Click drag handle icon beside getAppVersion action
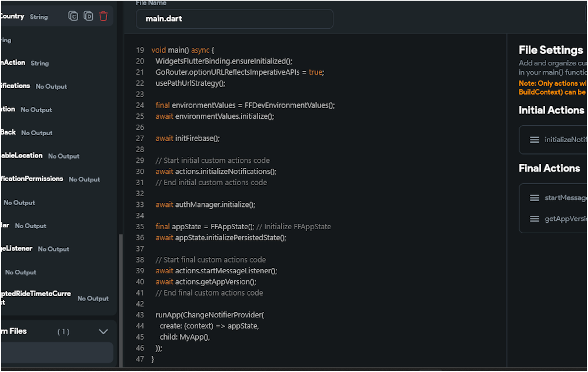 534,219
